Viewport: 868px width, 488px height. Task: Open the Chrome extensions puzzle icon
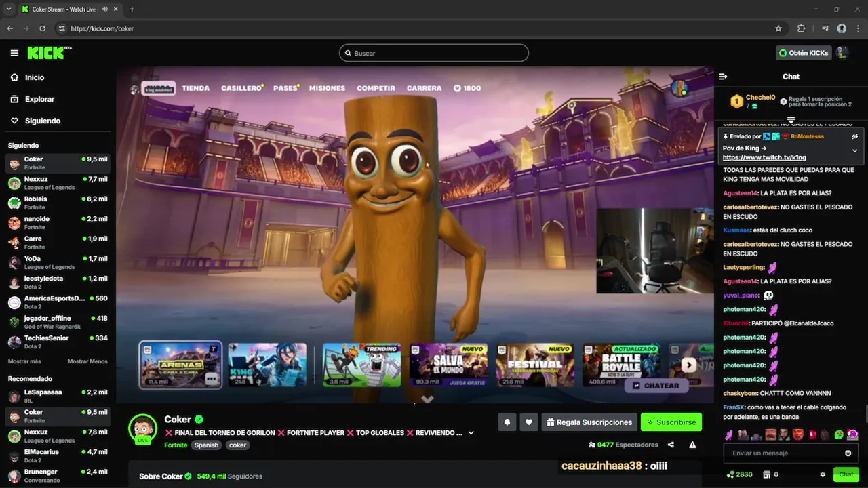(x=801, y=28)
